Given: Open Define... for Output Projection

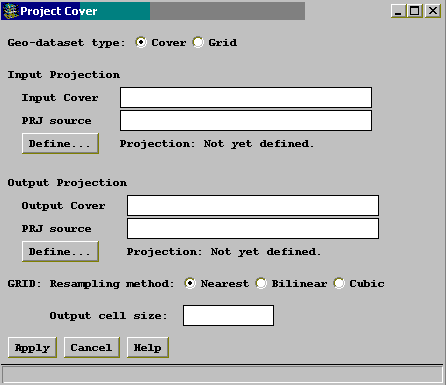Looking at the screenshot, I should pyautogui.click(x=60, y=252).
